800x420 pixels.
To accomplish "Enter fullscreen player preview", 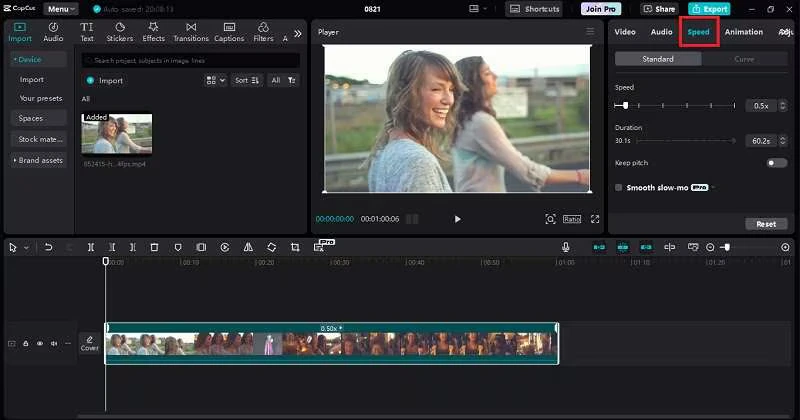I will pos(595,219).
